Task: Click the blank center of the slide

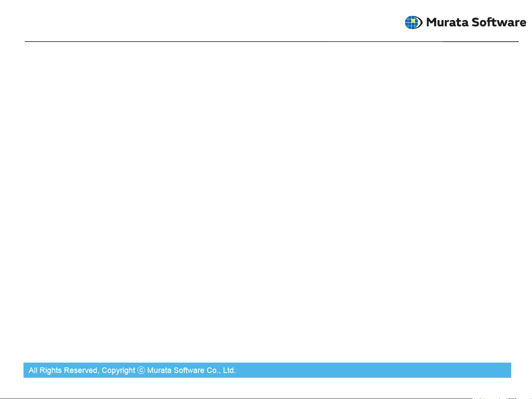Action: pos(266,199)
